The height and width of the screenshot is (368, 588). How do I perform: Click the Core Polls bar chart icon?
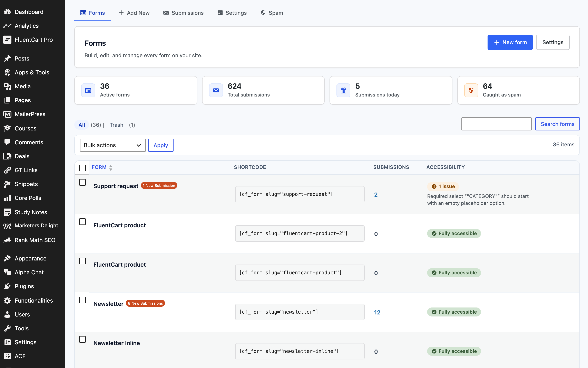7,198
